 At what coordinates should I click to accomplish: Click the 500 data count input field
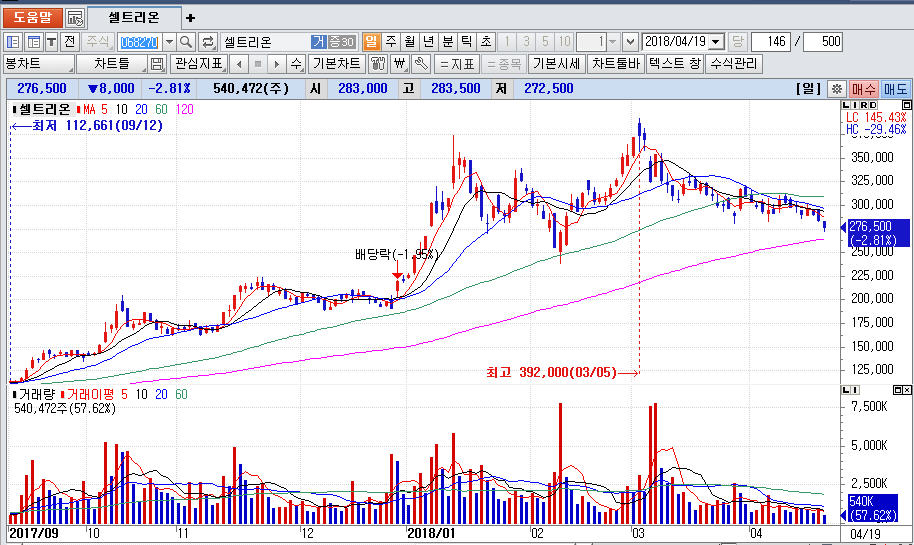pyautogui.click(x=822, y=42)
